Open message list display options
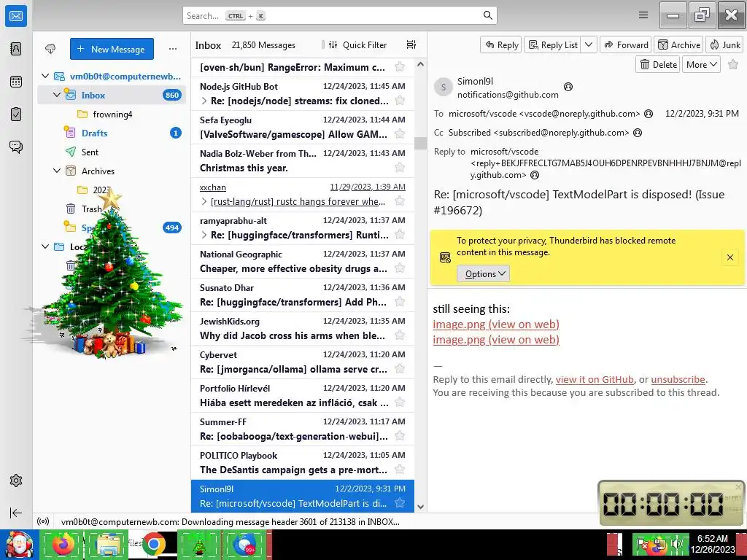 (x=411, y=44)
